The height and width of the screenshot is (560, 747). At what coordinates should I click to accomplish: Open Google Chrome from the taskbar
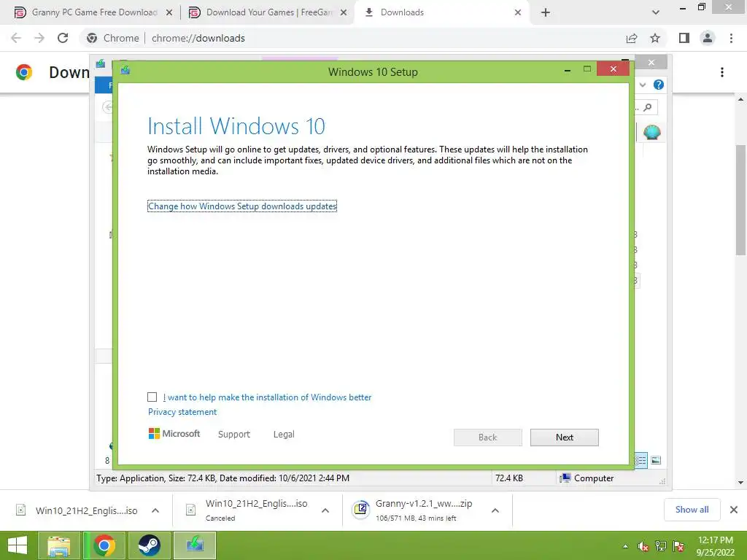point(104,545)
